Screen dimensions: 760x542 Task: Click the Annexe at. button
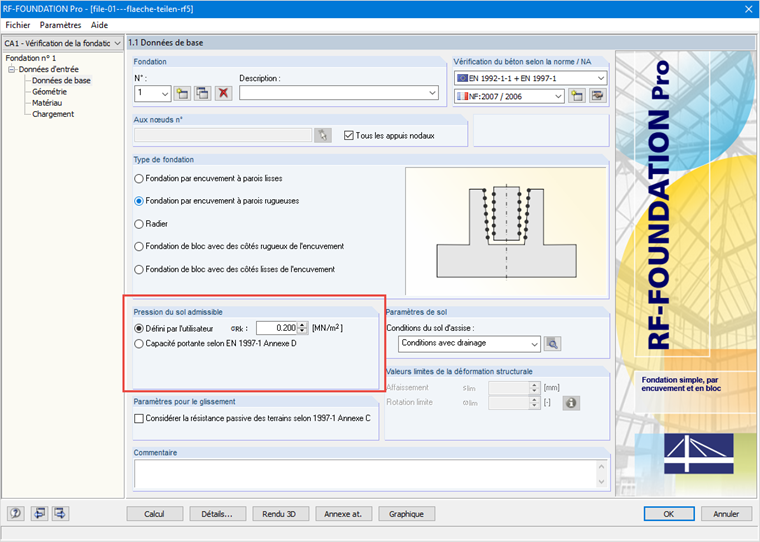click(343, 514)
